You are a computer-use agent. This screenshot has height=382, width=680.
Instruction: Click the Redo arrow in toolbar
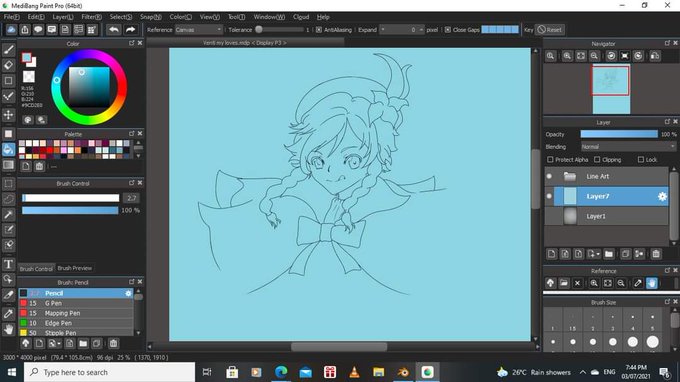(x=130, y=29)
